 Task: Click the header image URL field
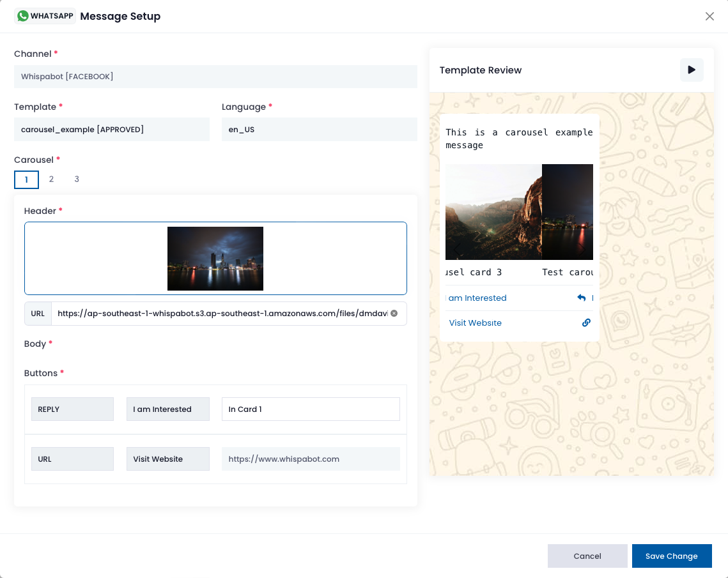pyautogui.click(x=222, y=313)
